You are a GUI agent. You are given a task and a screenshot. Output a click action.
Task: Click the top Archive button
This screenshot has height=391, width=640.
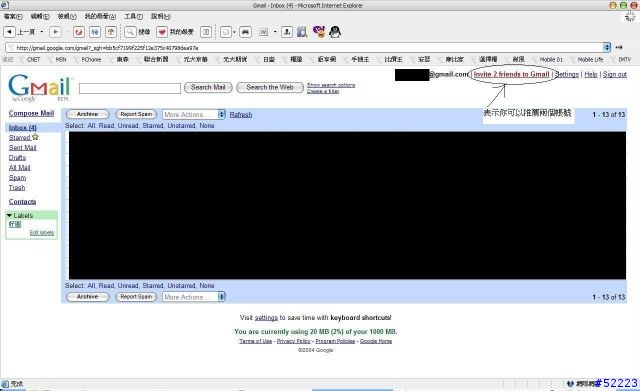tap(87, 114)
